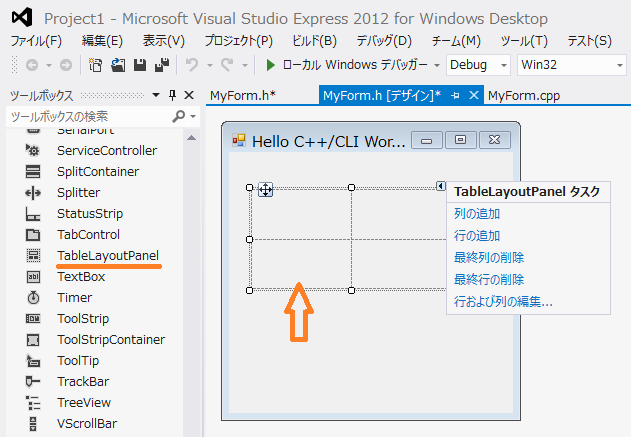Open the 編集(E) menu

click(102, 41)
